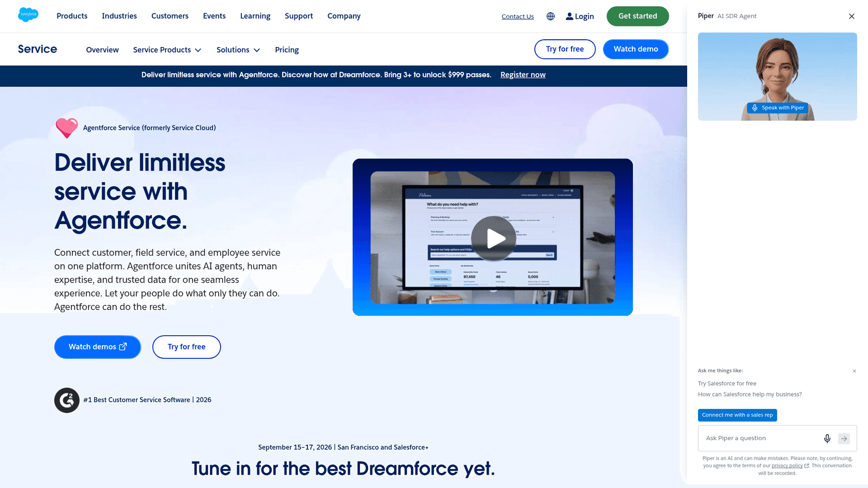Click the G2 badge logo
Image resolution: width=868 pixels, height=488 pixels.
[67, 400]
